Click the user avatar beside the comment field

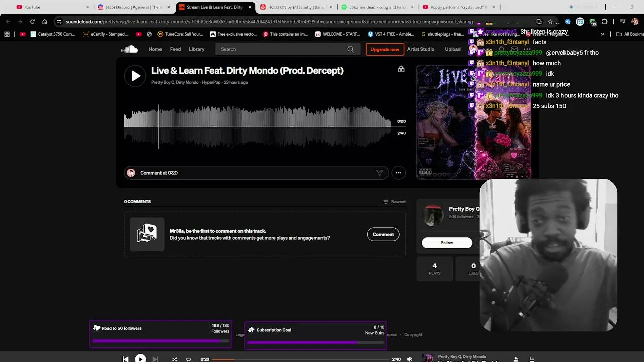click(131, 173)
